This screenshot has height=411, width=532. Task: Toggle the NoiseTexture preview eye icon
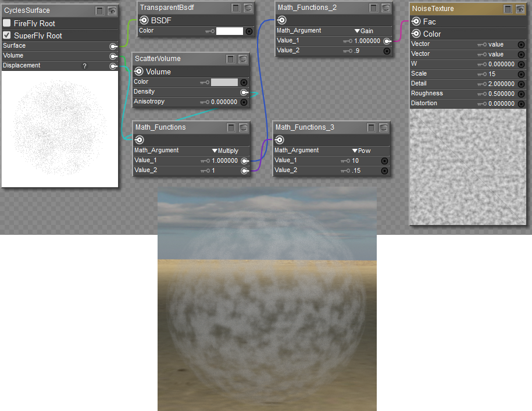click(520, 9)
